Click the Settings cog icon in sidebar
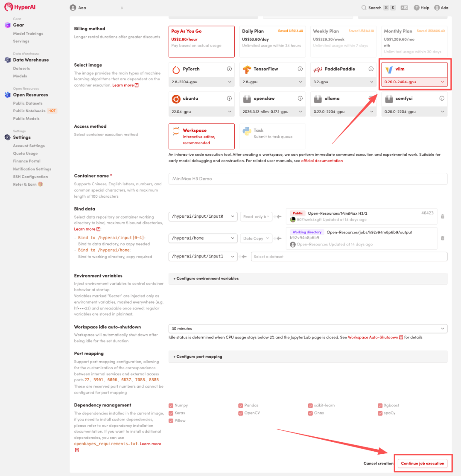 coord(8,137)
